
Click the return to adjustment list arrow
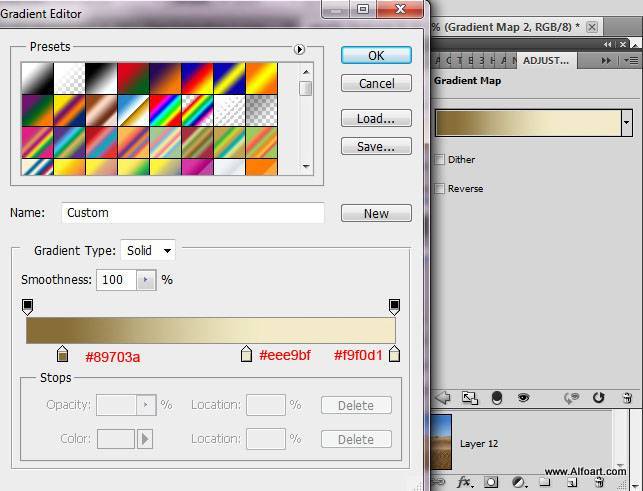tap(443, 397)
